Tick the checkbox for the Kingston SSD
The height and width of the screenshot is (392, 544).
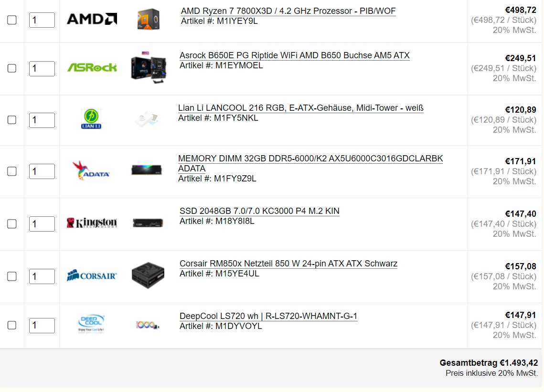coord(12,224)
